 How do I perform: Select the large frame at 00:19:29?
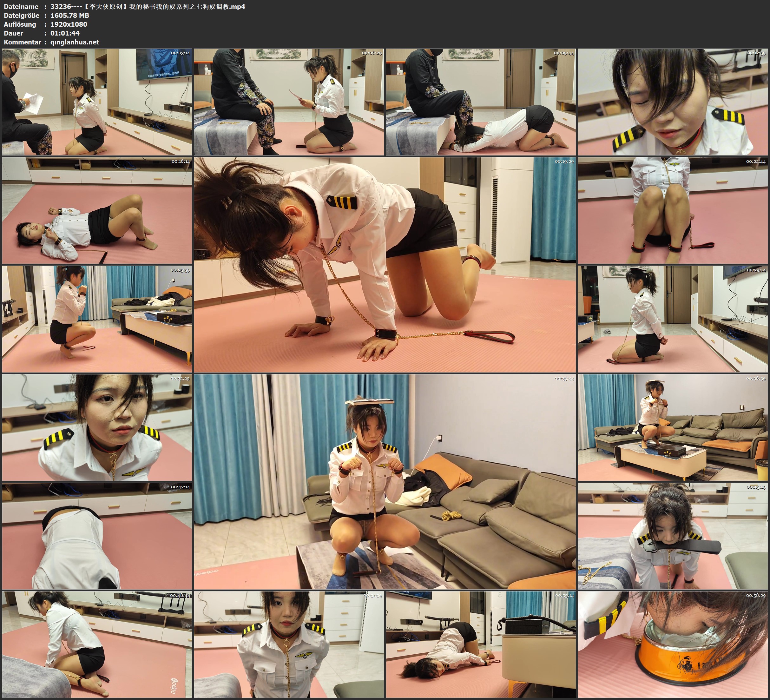[x=385, y=265]
